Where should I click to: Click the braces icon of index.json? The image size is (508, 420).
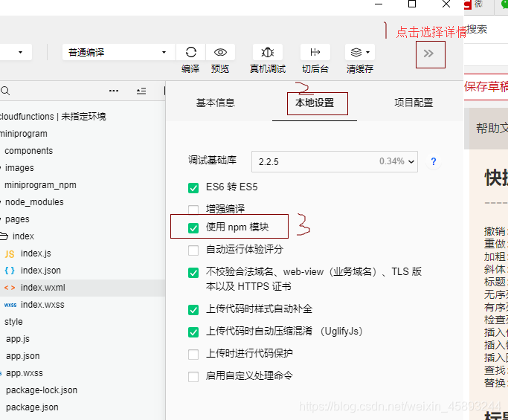10,271
